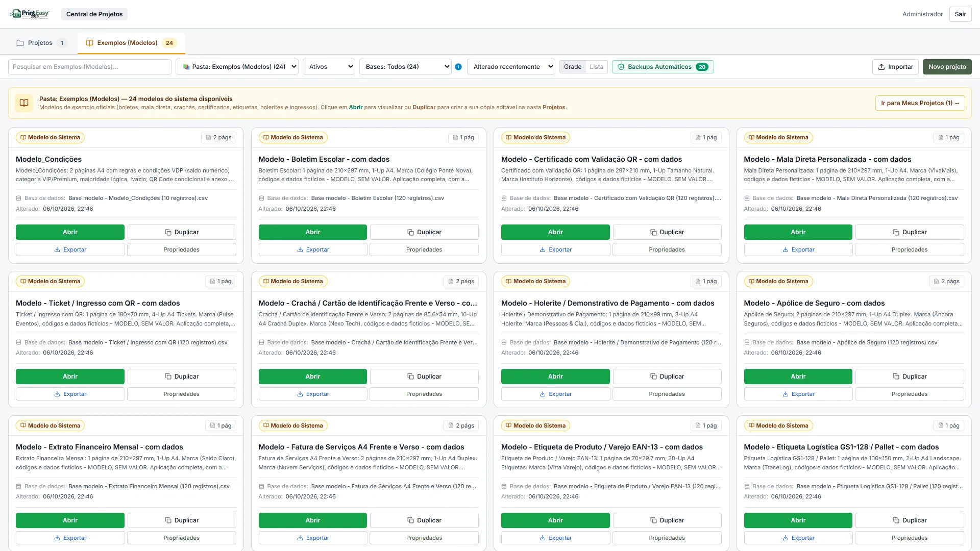980x551 pixels.
Task: Click the Pesquisar em Exemplos search field
Action: (90, 67)
